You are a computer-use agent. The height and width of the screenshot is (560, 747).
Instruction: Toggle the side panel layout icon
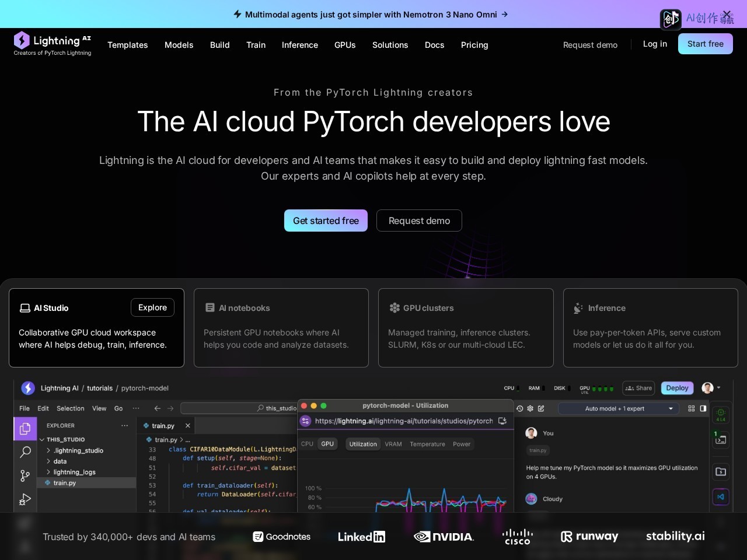pyautogui.click(x=703, y=408)
